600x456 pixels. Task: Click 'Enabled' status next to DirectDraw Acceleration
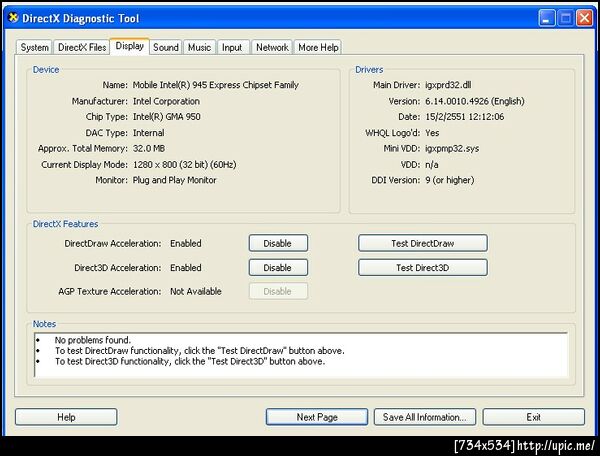pos(186,243)
